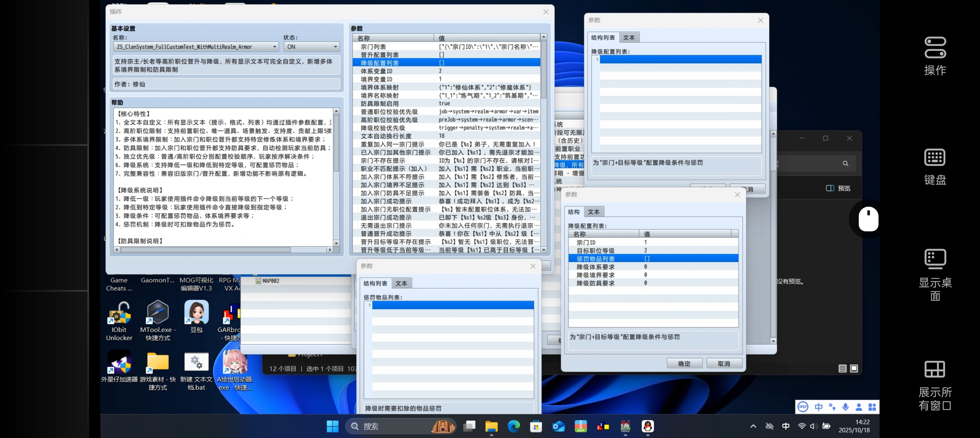Open the 操作 remote control menu
Viewport: 980px width, 438px height.
(935, 56)
